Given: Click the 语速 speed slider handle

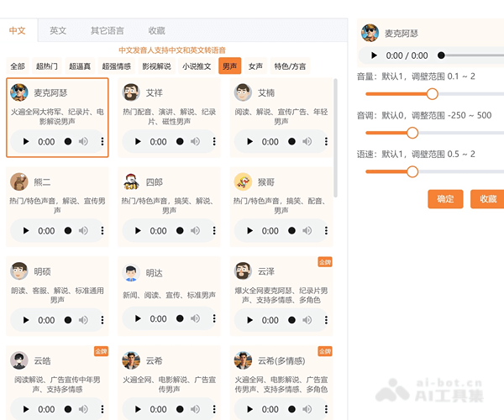Looking at the screenshot, I should click(412, 171).
